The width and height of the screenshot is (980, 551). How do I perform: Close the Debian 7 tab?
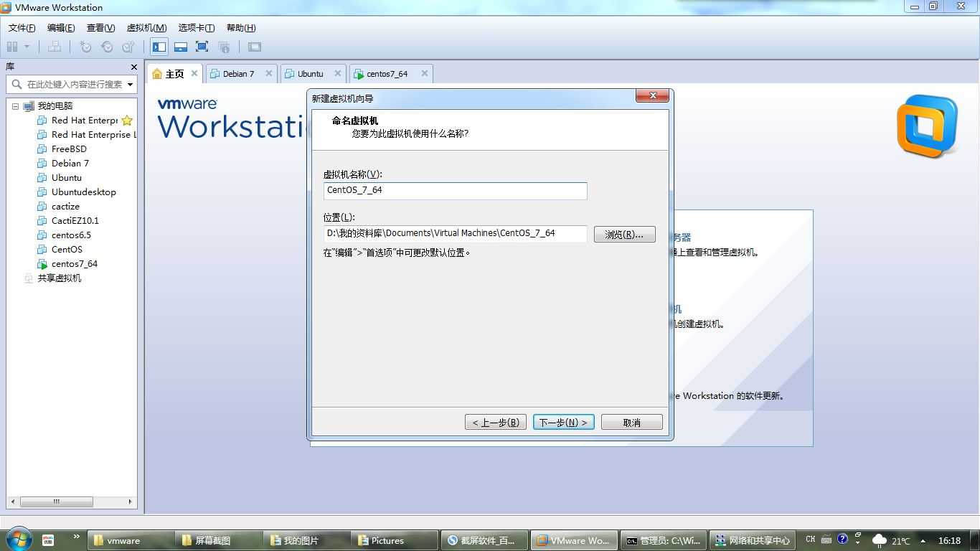(x=269, y=73)
